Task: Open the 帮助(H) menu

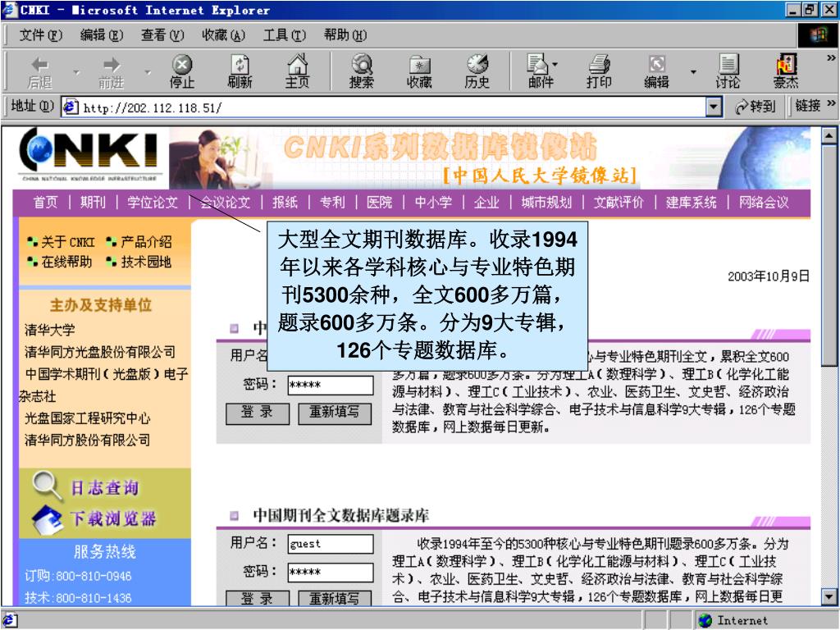Action: [x=345, y=35]
